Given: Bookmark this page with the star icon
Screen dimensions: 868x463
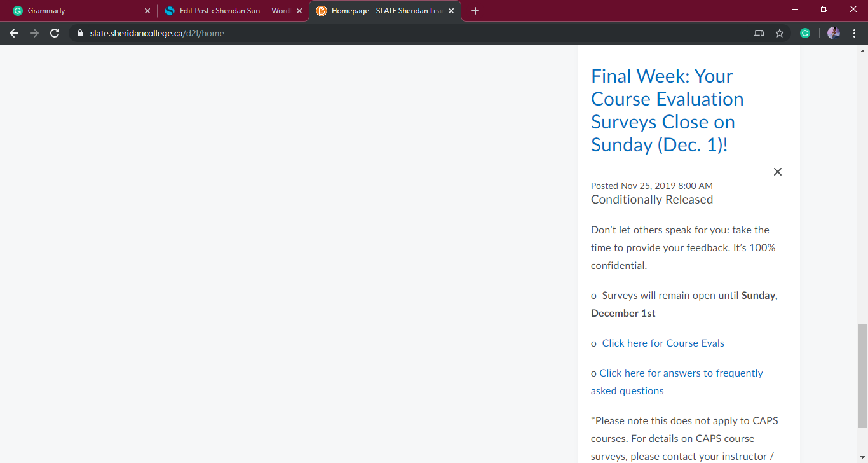Looking at the screenshot, I should [x=780, y=33].
